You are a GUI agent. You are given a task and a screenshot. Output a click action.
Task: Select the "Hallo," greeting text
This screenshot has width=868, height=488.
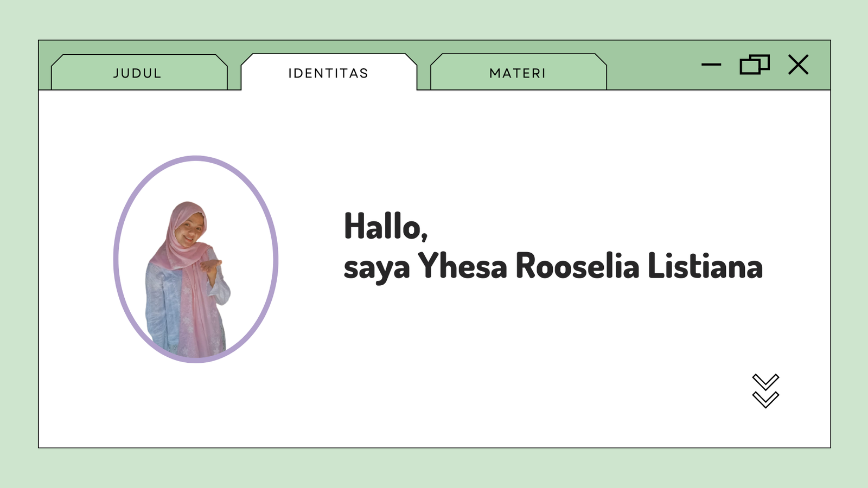pos(386,226)
